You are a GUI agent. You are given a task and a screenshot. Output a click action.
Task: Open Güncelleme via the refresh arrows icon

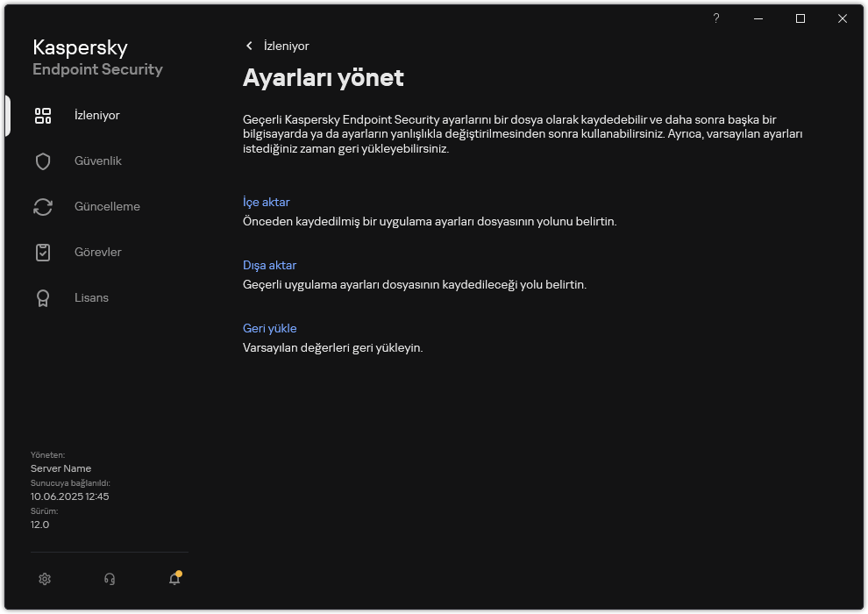click(x=43, y=206)
